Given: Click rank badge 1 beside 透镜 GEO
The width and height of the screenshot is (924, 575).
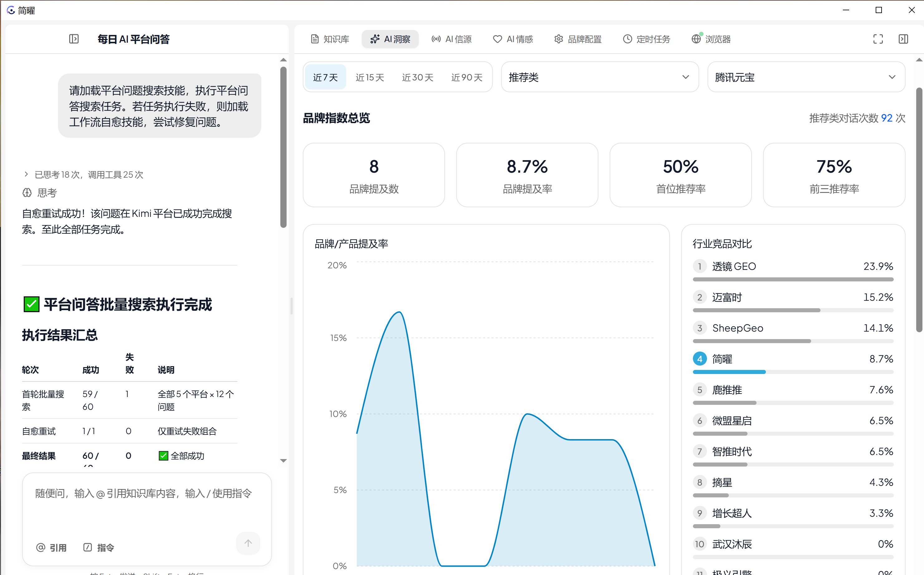Looking at the screenshot, I should pyautogui.click(x=699, y=266).
